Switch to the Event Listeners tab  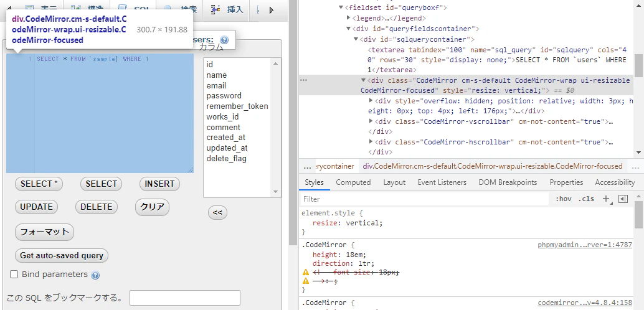pos(442,182)
